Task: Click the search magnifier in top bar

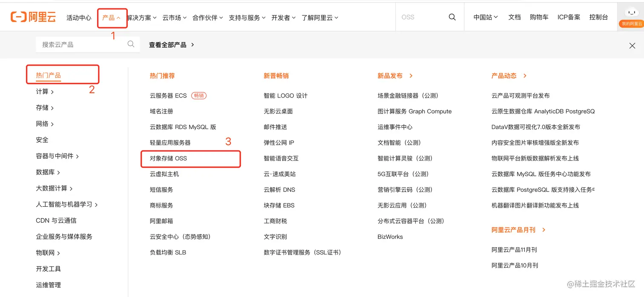Action: (x=452, y=17)
